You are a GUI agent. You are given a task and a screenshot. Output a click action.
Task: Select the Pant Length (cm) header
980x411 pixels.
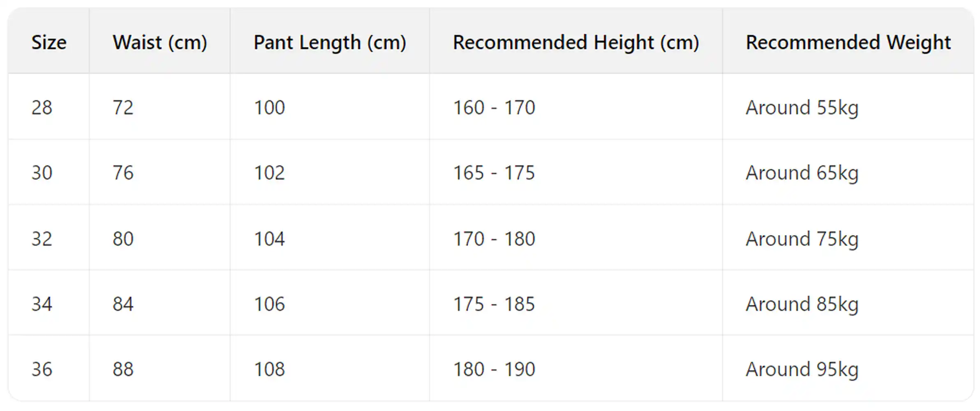tap(330, 42)
